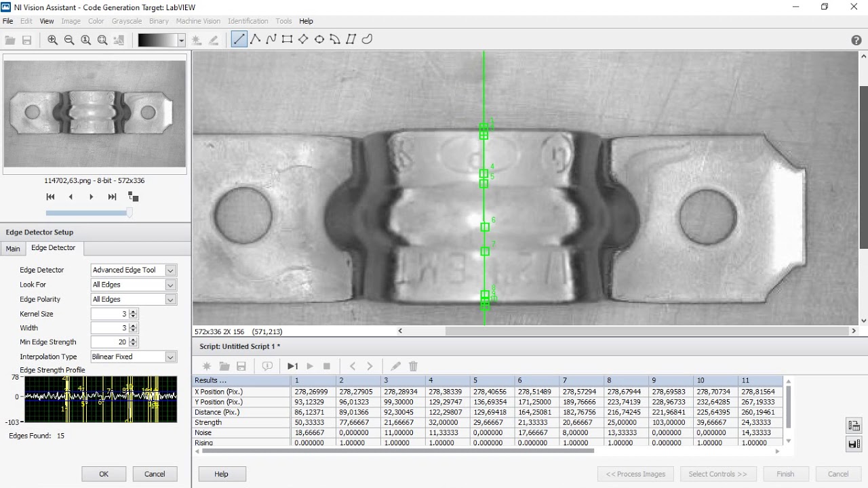
Task: Go to previous script step arrow
Action: (x=353, y=366)
